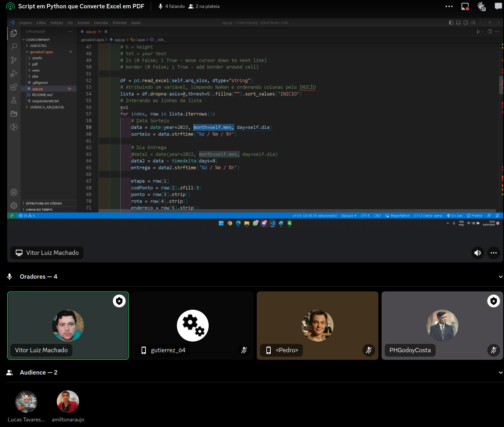Image resolution: width=504 pixels, height=427 pixels.
Task: Open the Terminal menu in VS Code
Action: [119, 23]
